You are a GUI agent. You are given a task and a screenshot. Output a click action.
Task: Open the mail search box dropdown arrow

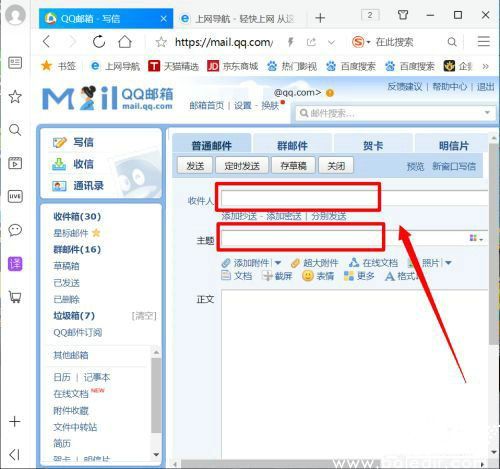[x=487, y=113]
